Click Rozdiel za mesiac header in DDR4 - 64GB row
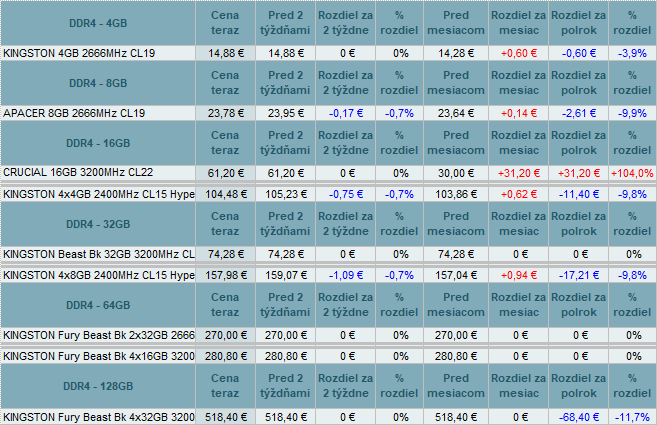Image resolution: width=657 pixels, height=425 pixels. [x=519, y=305]
